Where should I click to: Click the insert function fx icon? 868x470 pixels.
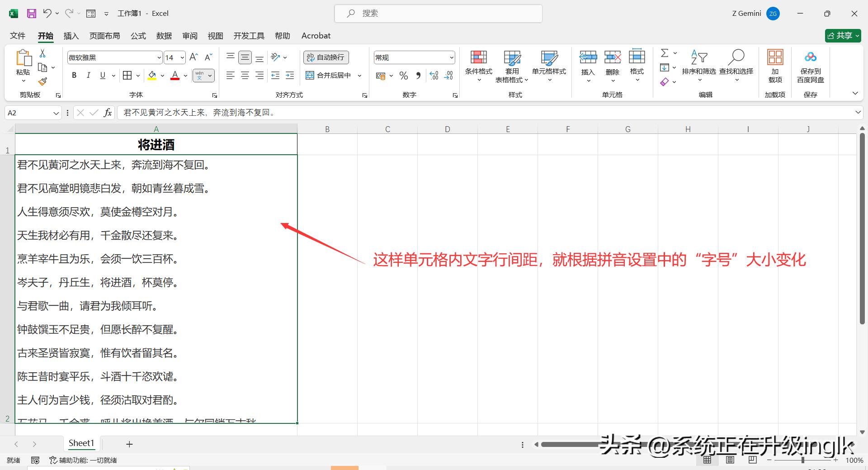[108, 112]
